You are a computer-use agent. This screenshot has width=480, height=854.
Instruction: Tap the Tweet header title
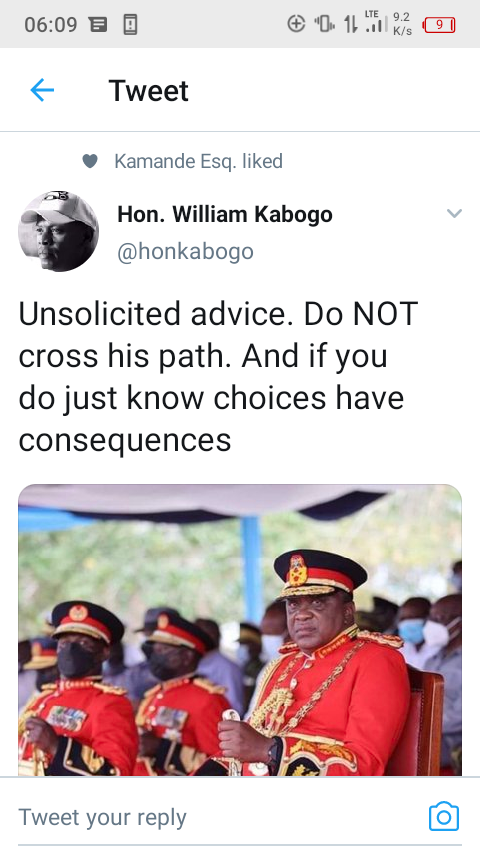coord(149,90)
